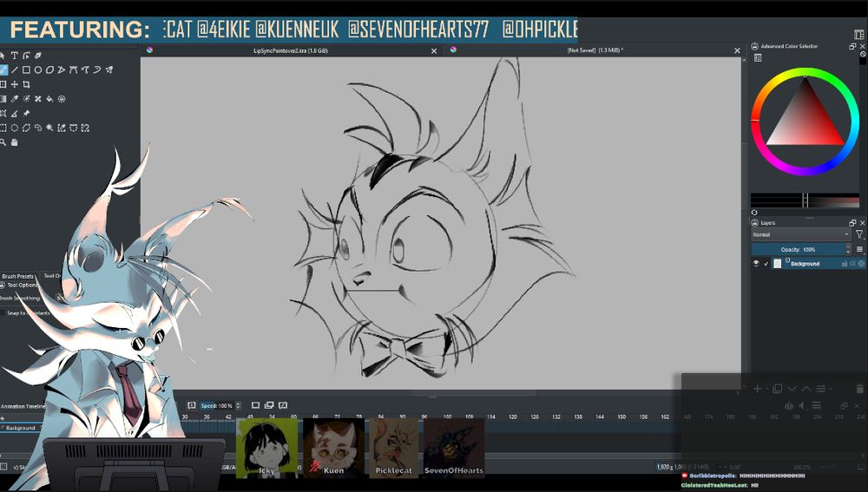
Task: Toggle the Background layer checkmark
Action: [766, 264]
